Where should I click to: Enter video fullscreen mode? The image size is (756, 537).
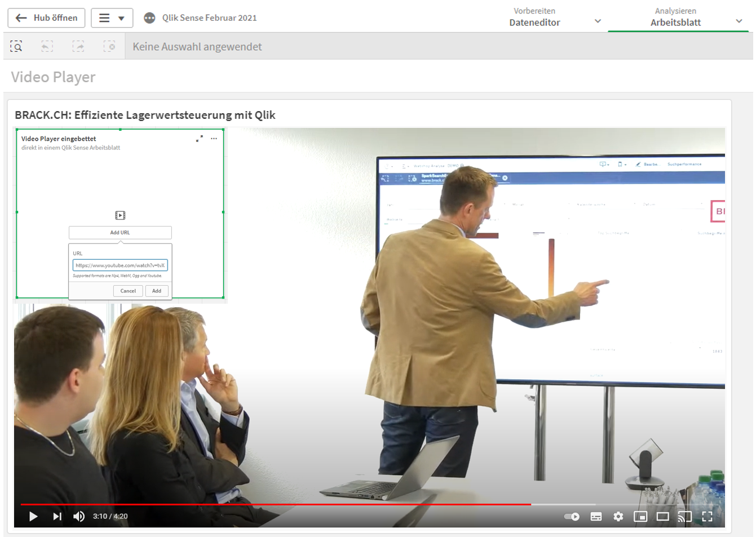pos(707,517)
